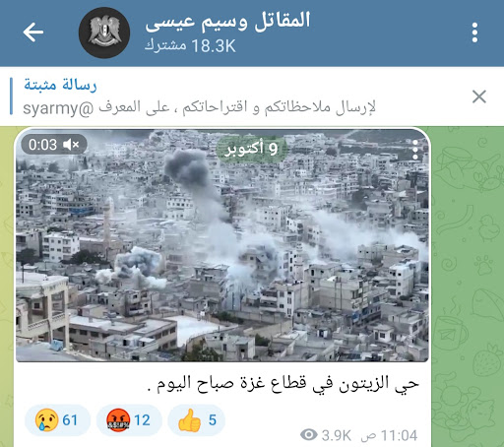Viewport: 504px width, 447px height.
Task: Tap the 61 reaction count
Action: (x=70, y=420)
